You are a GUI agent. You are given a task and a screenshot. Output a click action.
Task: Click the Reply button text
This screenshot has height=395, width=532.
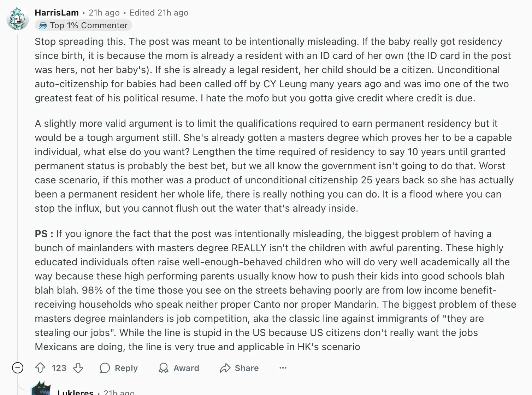coord(126,368)
